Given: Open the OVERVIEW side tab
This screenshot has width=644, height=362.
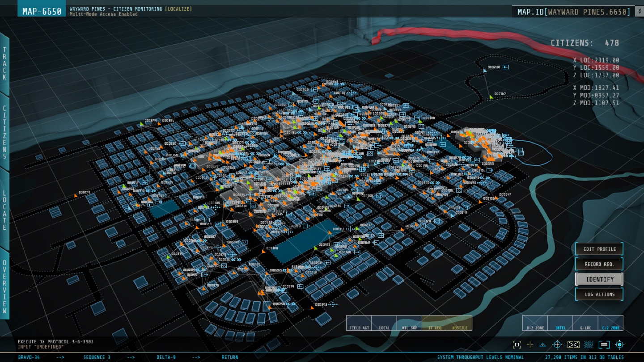Looking at the screenshot, I should tap(4, 286).
